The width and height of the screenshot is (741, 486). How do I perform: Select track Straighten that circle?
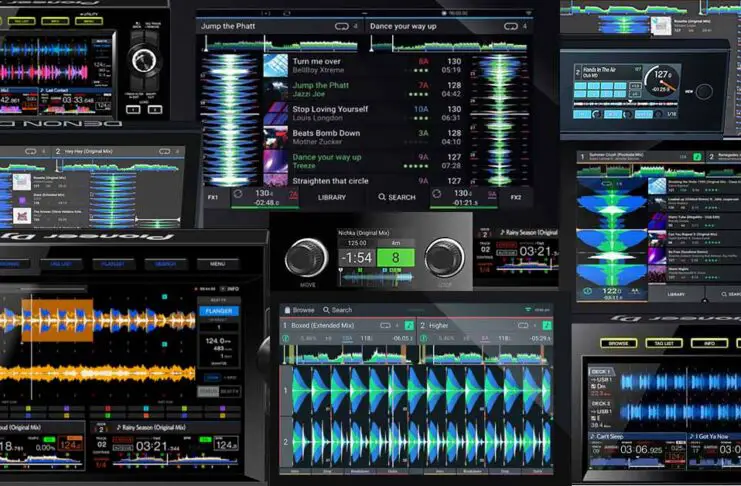(x=362, y=181)
